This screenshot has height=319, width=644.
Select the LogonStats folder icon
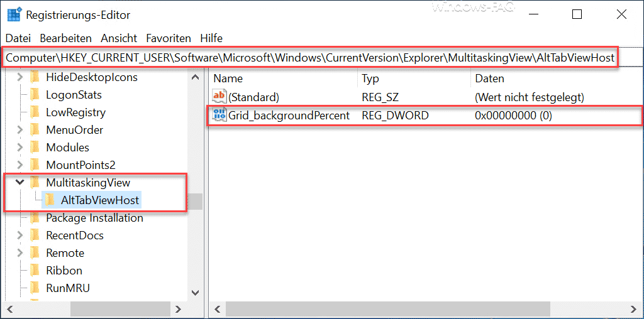(x=35, y=95)
